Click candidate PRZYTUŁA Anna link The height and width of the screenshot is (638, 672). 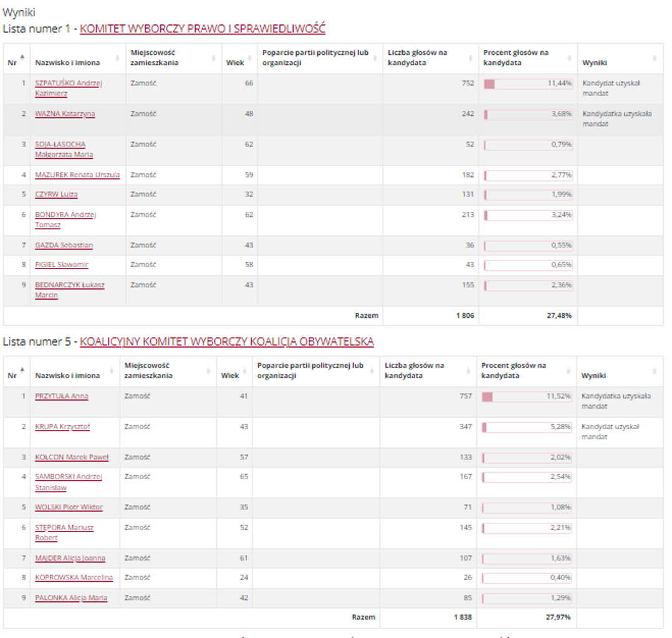pyautogui.click(x=61, y=396)
